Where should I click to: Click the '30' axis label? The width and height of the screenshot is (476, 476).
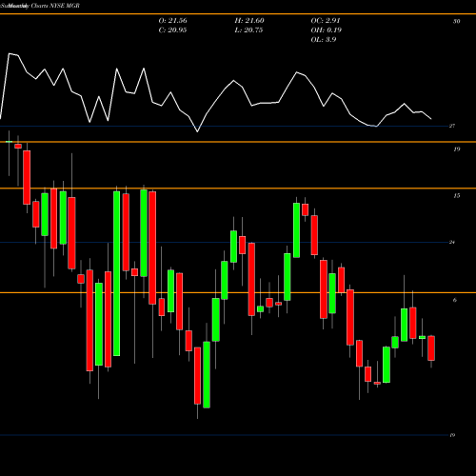[456, 22]
